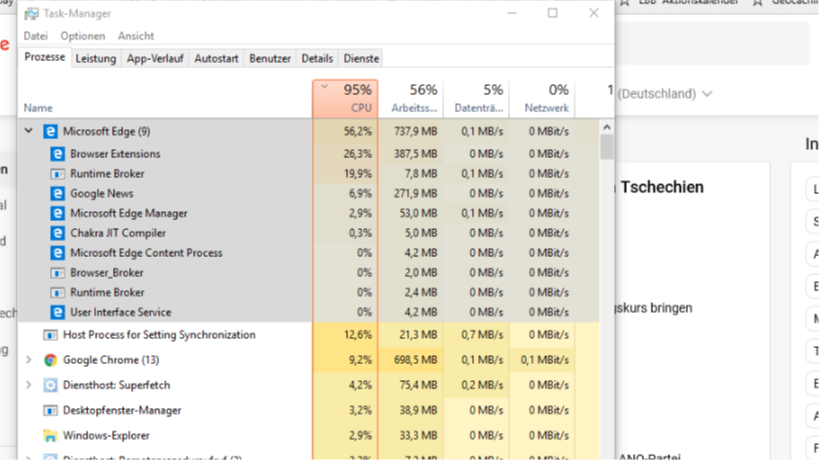Click the Desktopfenster-Manager icon
The width and height of the screenshot is (819, 460).
coord(50,410)
